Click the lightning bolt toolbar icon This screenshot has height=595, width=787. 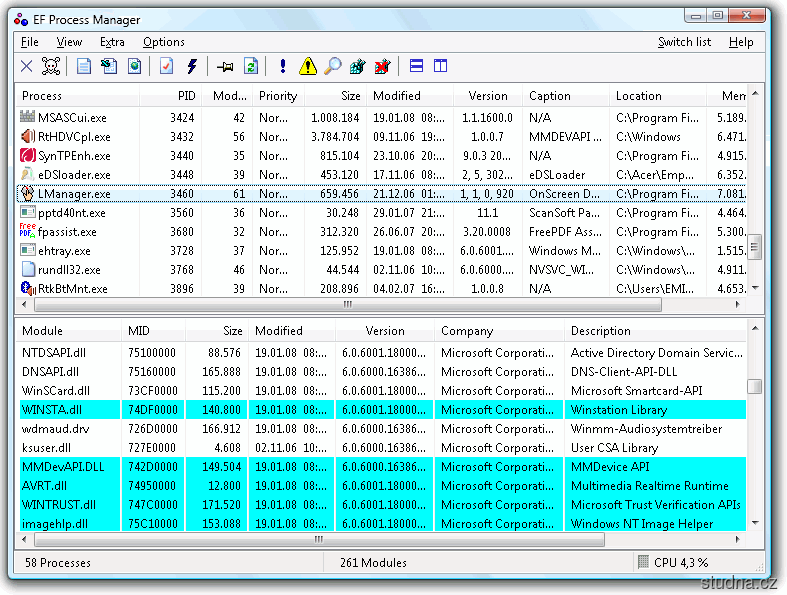pyautogui.click(x=192, y=67)
